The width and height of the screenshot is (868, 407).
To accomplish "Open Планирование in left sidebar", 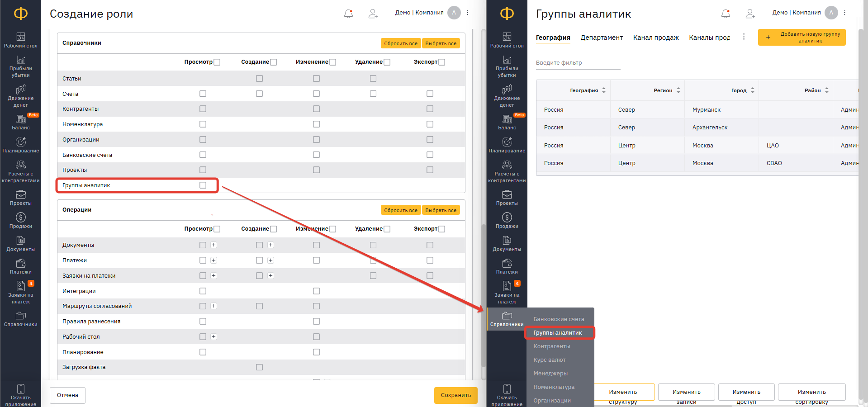I will (20, 145).
